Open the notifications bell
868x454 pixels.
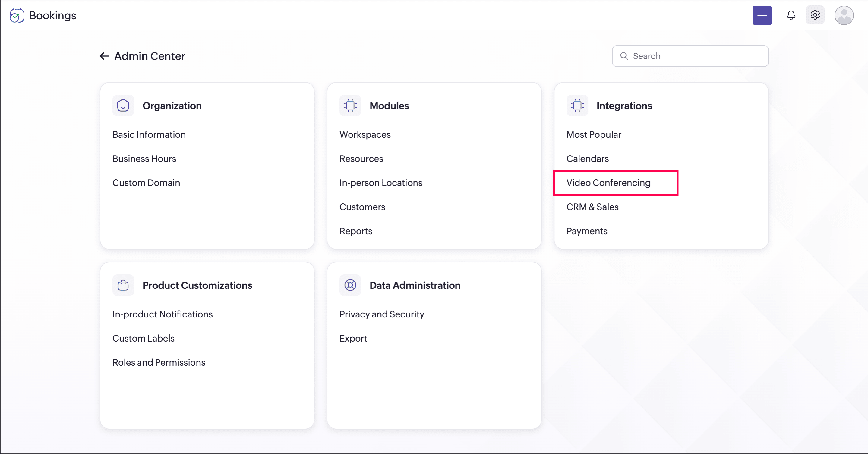[x=791, y=15]
